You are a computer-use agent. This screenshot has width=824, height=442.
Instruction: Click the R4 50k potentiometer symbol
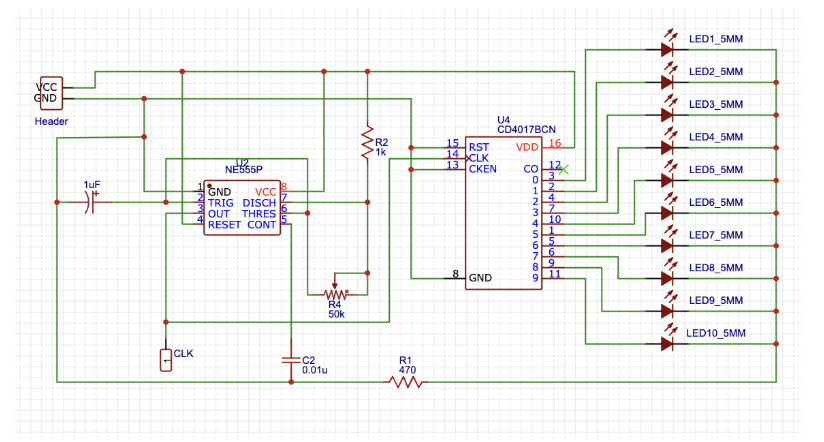pyautogui.click(x=336, y=293)
